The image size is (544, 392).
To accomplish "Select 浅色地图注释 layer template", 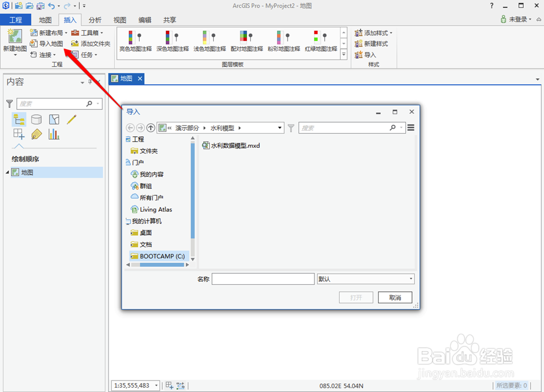I will pyautogui.click(x=210, y=41).
